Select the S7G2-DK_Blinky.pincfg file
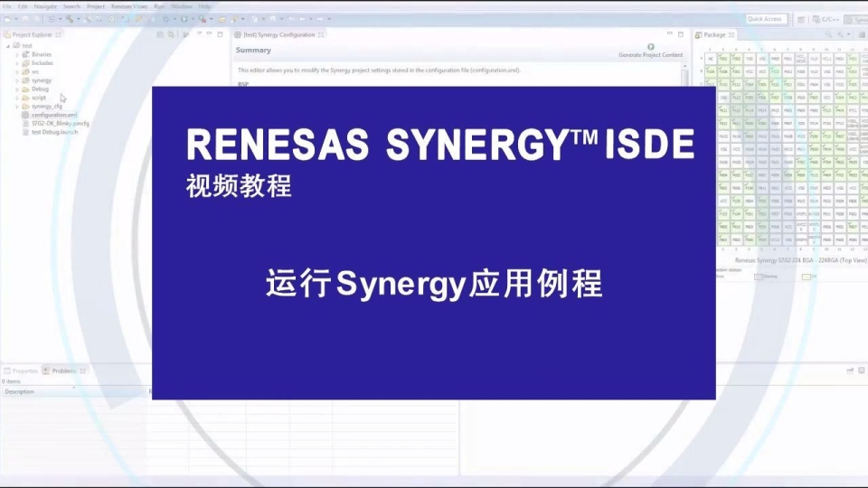 tap(61, 124)
